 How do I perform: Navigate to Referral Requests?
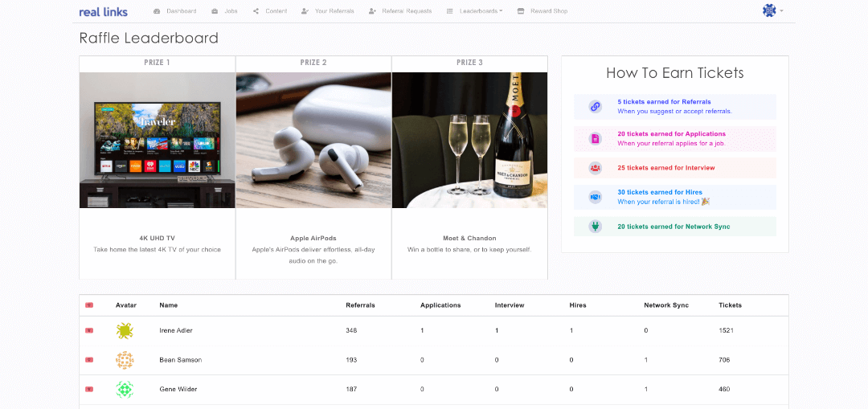tap(399, 11)
